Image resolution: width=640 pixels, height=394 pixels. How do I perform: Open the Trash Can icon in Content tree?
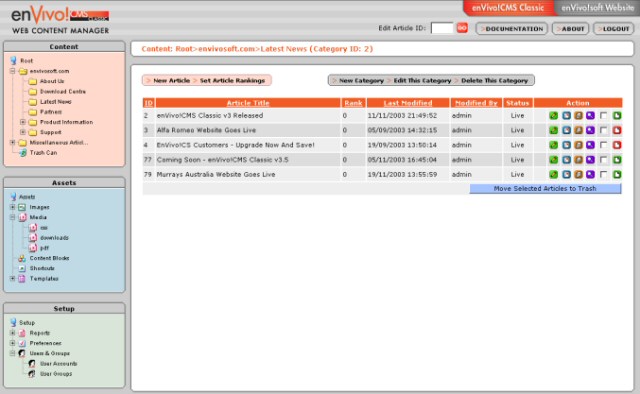(23, 153)
